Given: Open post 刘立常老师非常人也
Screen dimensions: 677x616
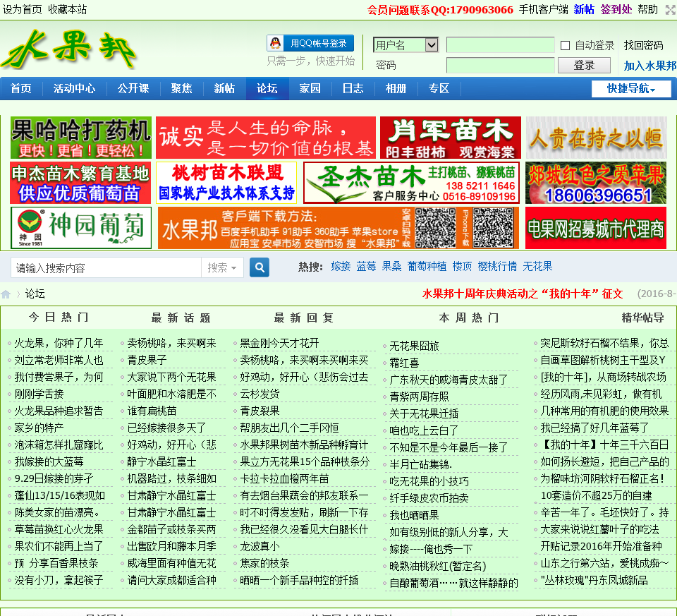Looking at the screenshot, I should [x=59, y=361].
